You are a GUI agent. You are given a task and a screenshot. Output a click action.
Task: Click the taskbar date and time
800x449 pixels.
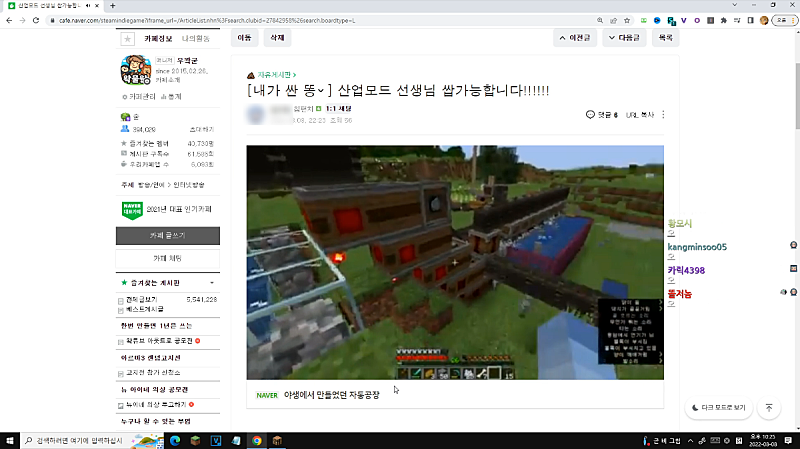tap(762, 441)
